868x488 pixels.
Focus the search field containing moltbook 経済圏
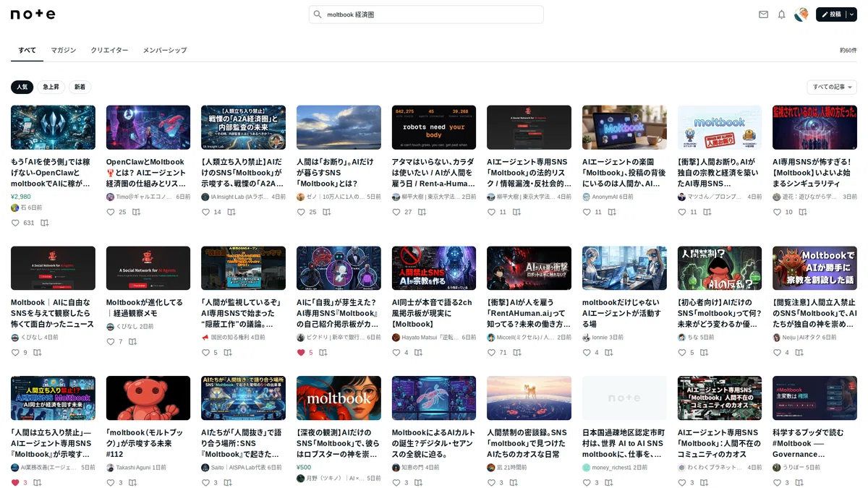(426, 14)
